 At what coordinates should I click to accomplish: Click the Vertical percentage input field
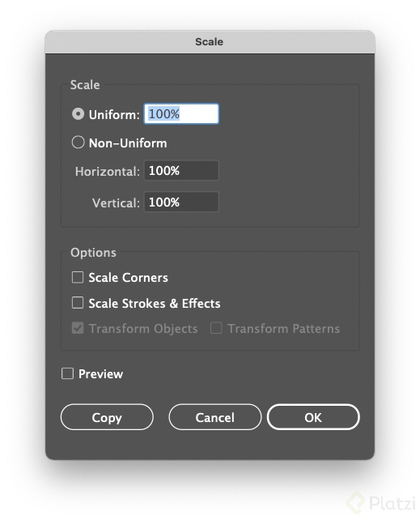point(181,202)
